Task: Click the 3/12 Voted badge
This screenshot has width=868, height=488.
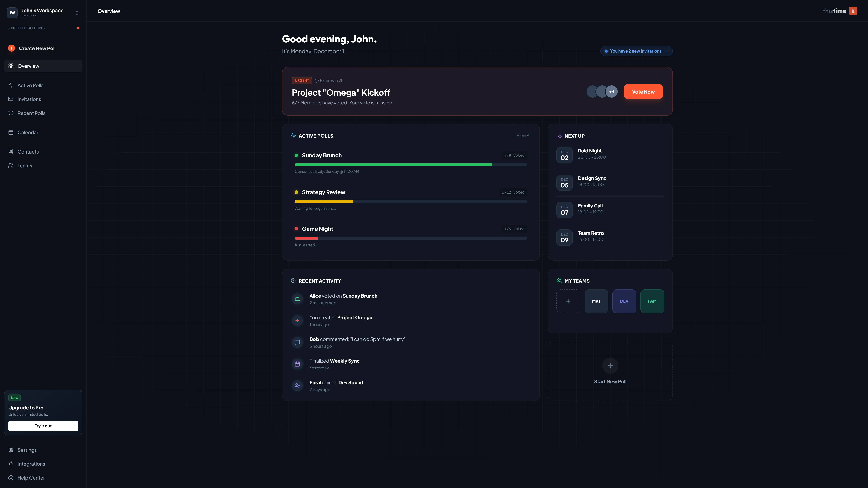Action: (513, 192)
